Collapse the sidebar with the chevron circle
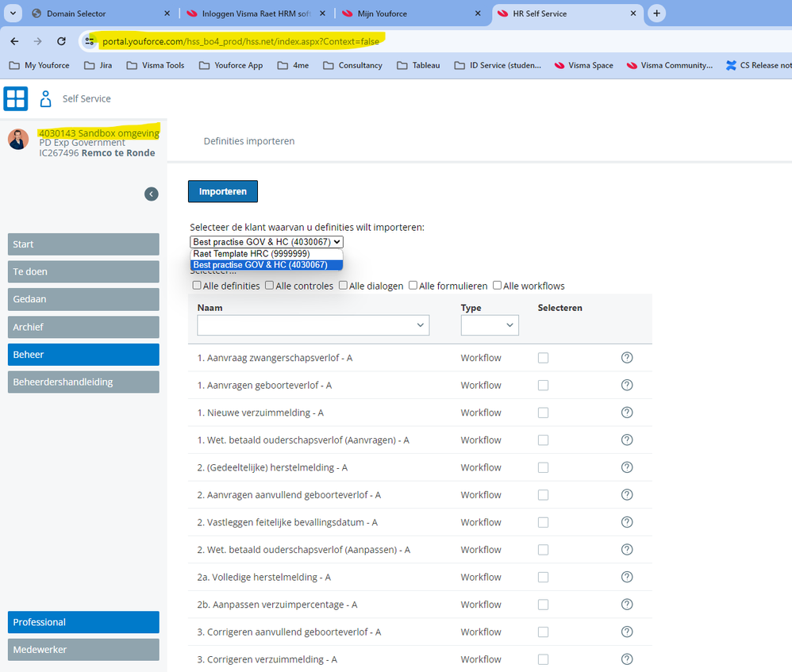 (152, 194)
